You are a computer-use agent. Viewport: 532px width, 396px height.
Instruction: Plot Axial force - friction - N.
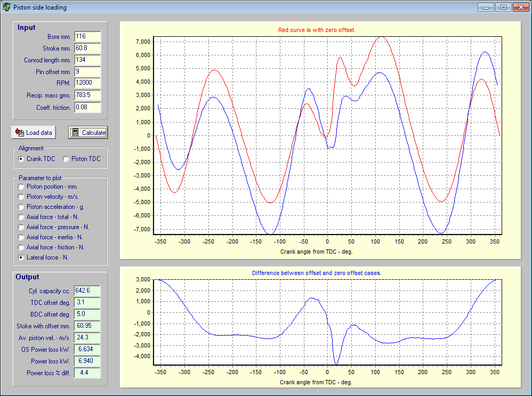[21, 247]
